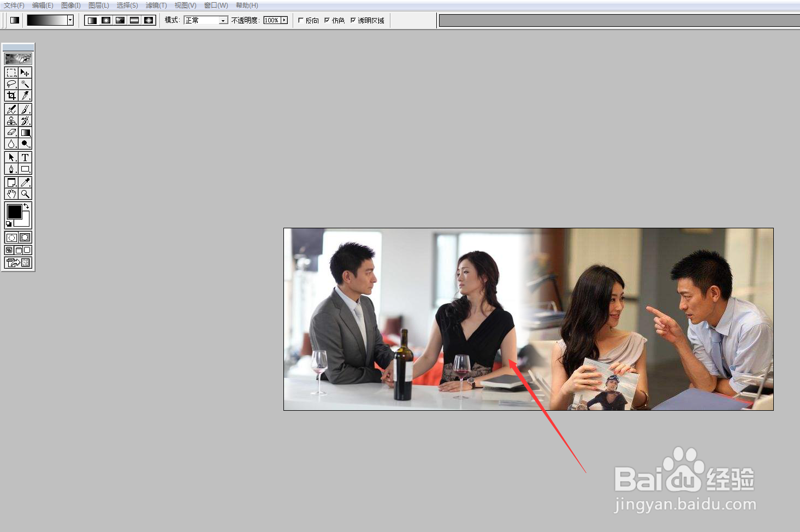This screenshot has width=800, height=532.
Task: Open the 图层(L) menu
Action: [99, 5]
